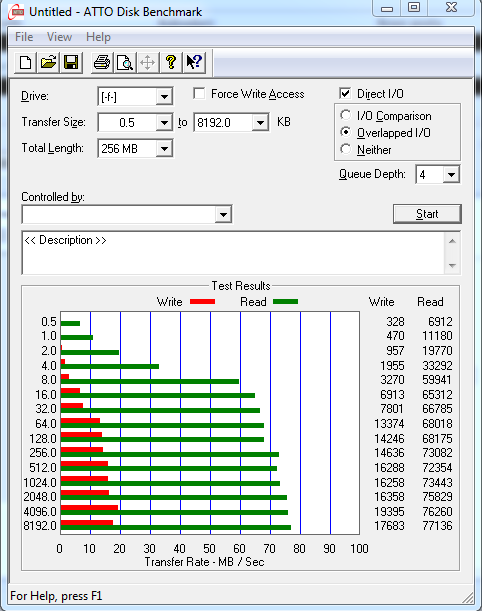
Task: Open a saved benchmark file icon
Action: tap(48, 62)
